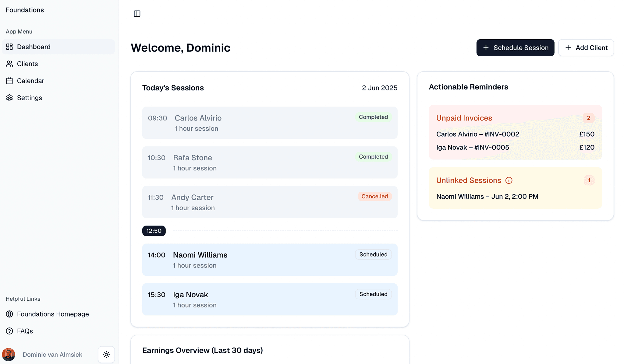Click the Calendar icon in sidebar
This screenshot has width=624, height=364.
(x=9, y=81)
